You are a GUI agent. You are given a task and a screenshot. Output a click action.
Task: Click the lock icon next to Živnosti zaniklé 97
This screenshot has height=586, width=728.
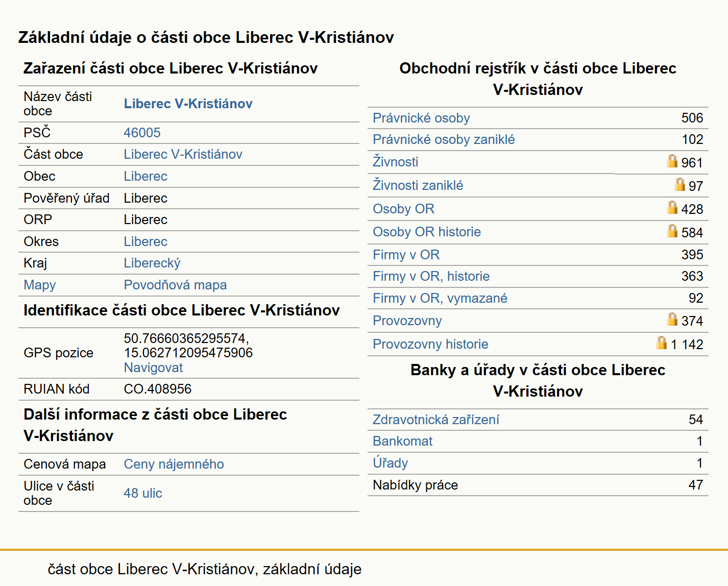(680, 184)
